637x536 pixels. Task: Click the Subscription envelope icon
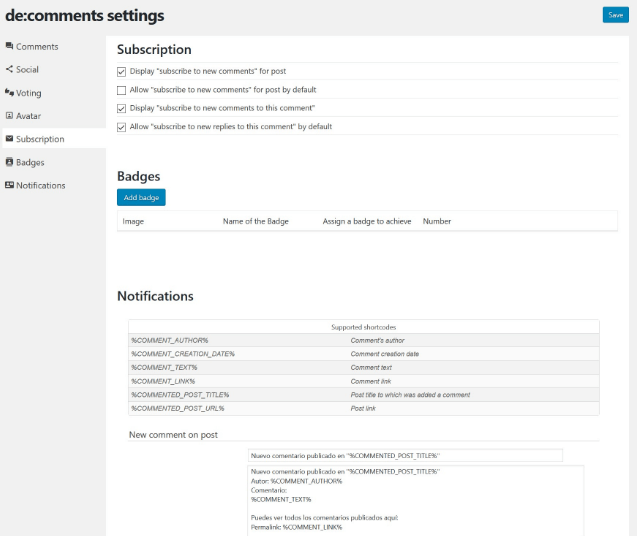[9, 139]
